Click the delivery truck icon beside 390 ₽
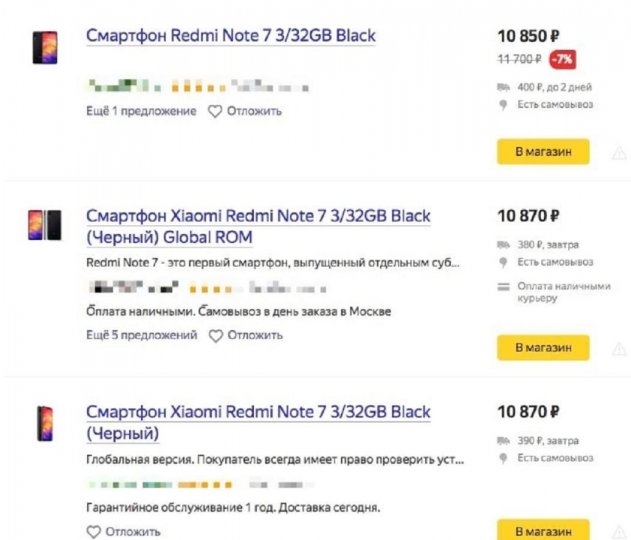 click(x=503, y=440)
